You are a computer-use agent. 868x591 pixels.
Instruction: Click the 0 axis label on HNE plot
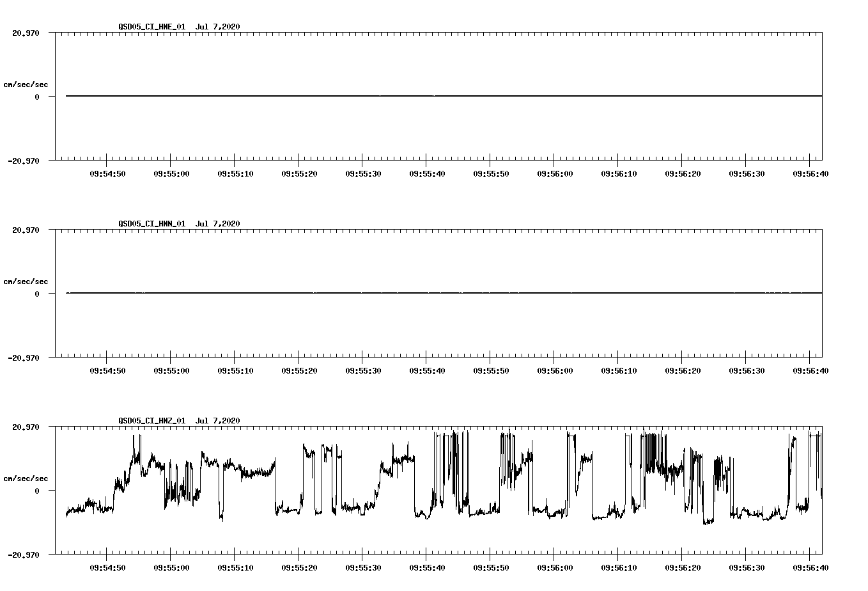coord(37,97)
